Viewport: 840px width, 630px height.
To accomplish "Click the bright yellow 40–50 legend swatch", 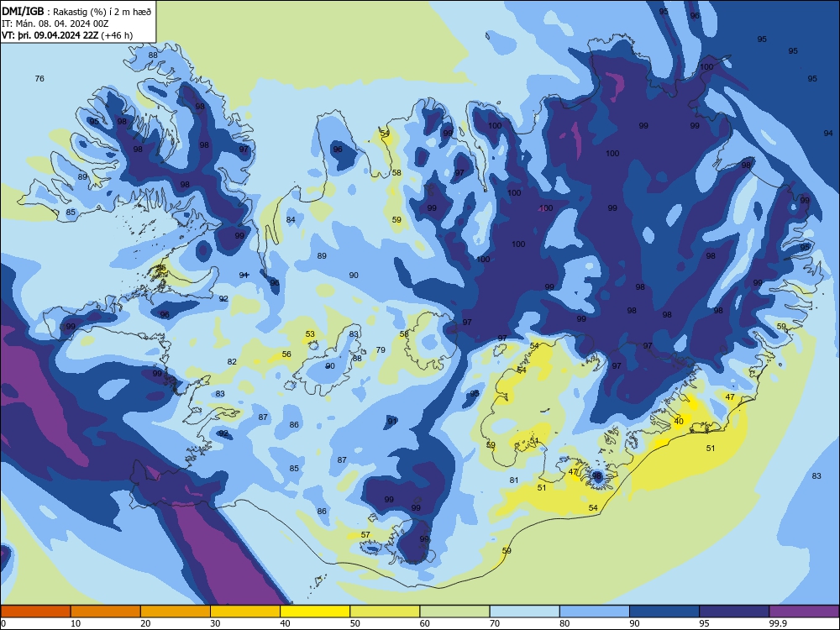I will coord(315,612).
